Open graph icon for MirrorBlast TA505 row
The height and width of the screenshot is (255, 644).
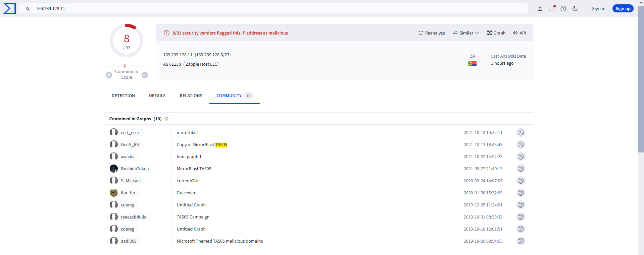(521, 169)
